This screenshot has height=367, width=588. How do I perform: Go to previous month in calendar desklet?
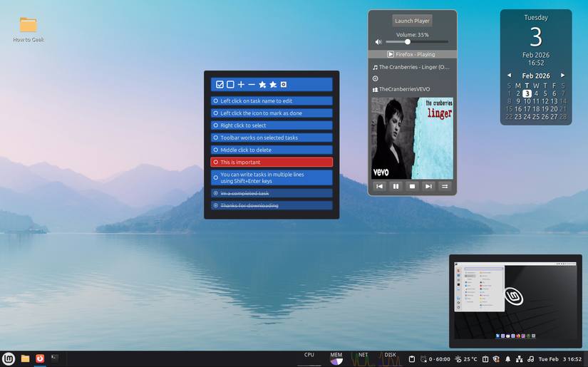(510, 76)
